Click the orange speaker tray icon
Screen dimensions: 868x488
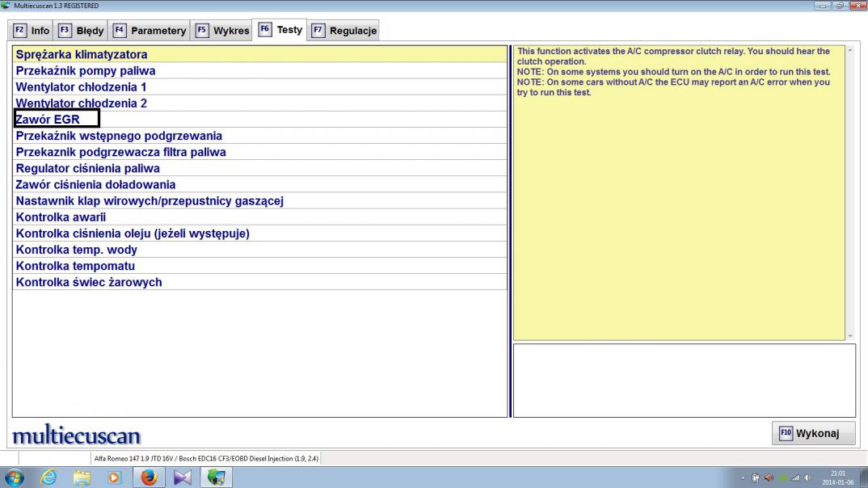click(x=769, y=477)
